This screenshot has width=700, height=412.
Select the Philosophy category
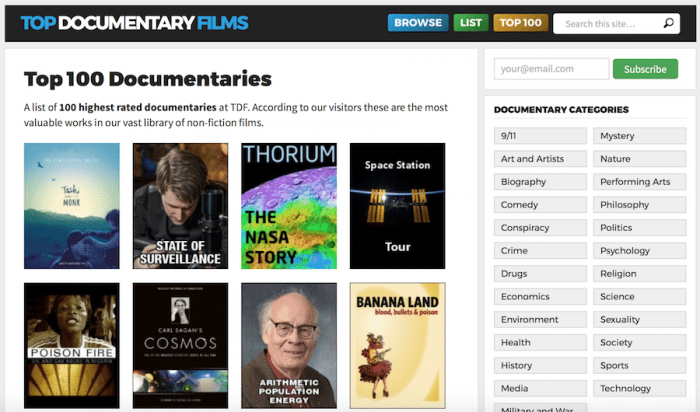point(639,204)
